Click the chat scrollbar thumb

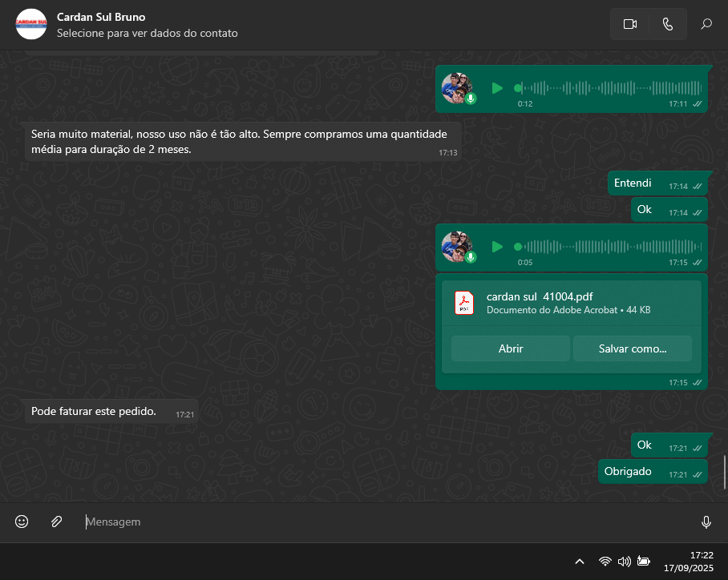pos(725,471)
